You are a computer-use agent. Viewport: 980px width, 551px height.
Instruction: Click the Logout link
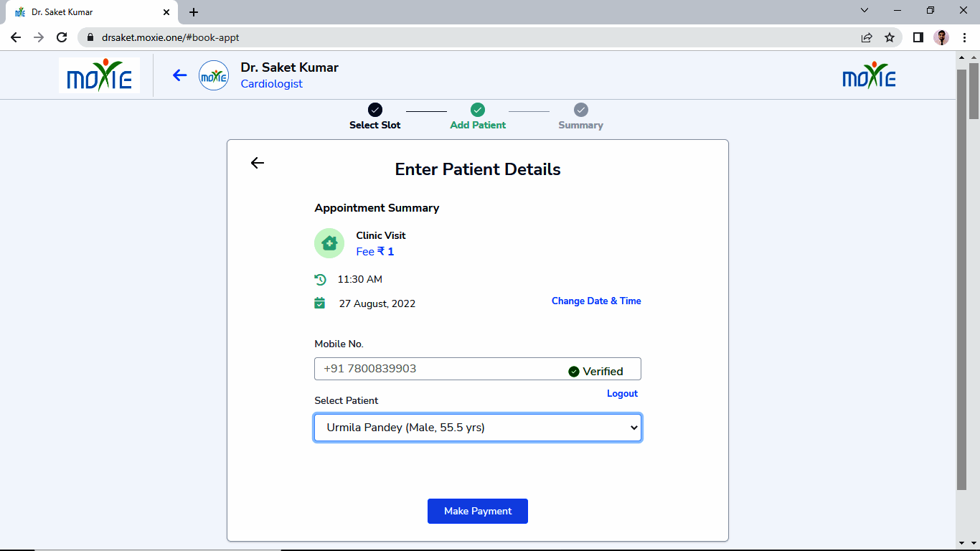click(622, 394)
